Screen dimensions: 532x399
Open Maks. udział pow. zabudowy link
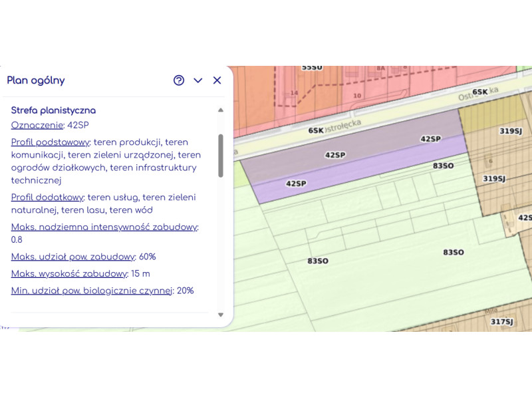[x=73, y=257]
